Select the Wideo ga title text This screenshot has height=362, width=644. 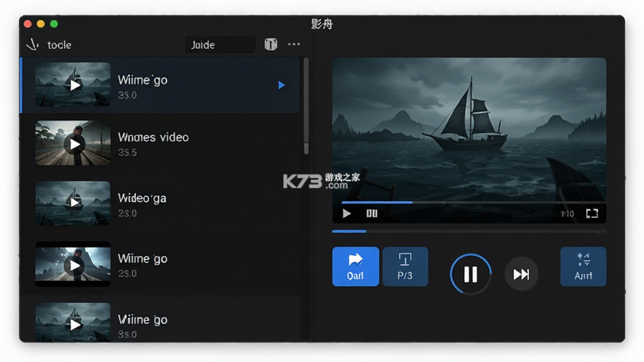tap(142, 198)
